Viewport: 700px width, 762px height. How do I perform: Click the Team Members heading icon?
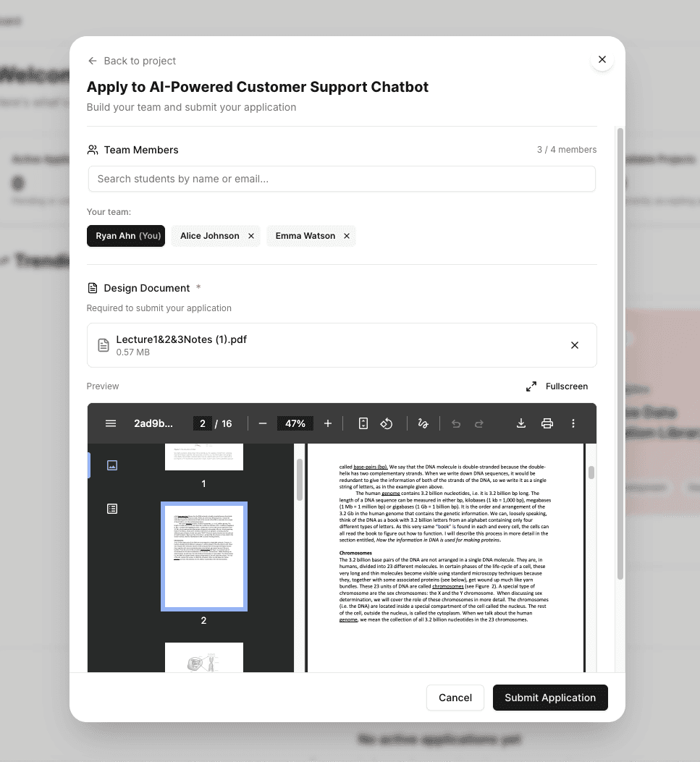pos(93,150)
